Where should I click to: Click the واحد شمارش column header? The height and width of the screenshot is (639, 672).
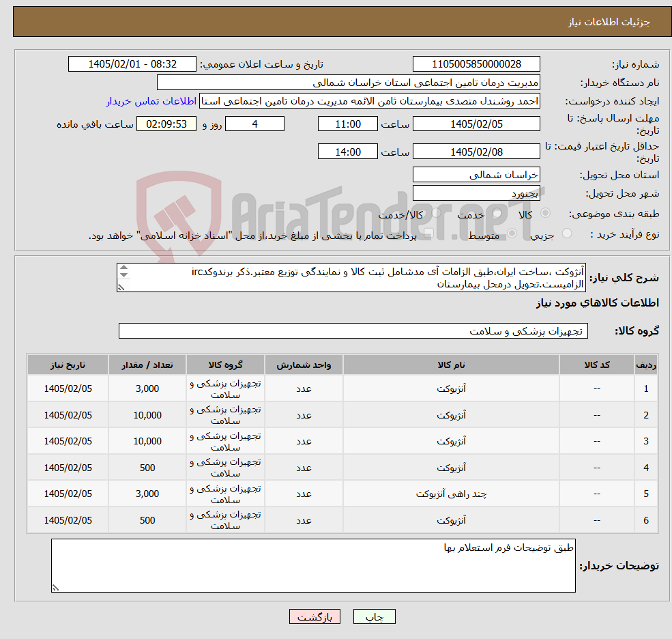coord(304,365)
